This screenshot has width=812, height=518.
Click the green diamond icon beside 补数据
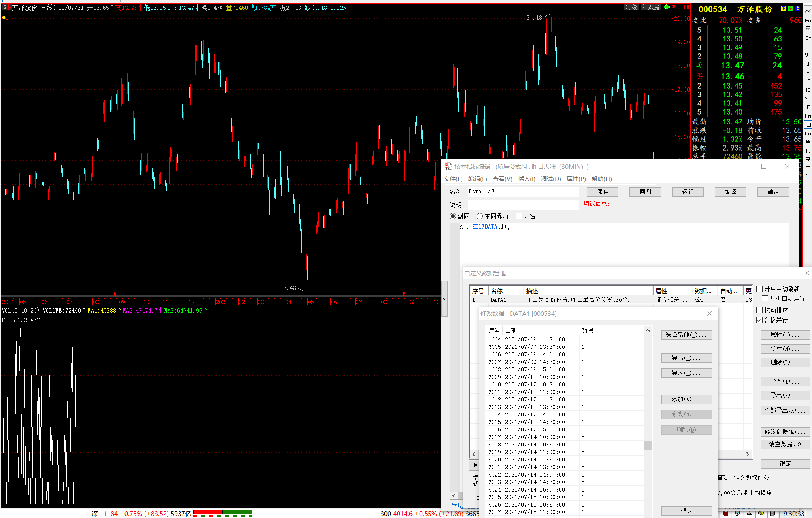pos(667,7)
